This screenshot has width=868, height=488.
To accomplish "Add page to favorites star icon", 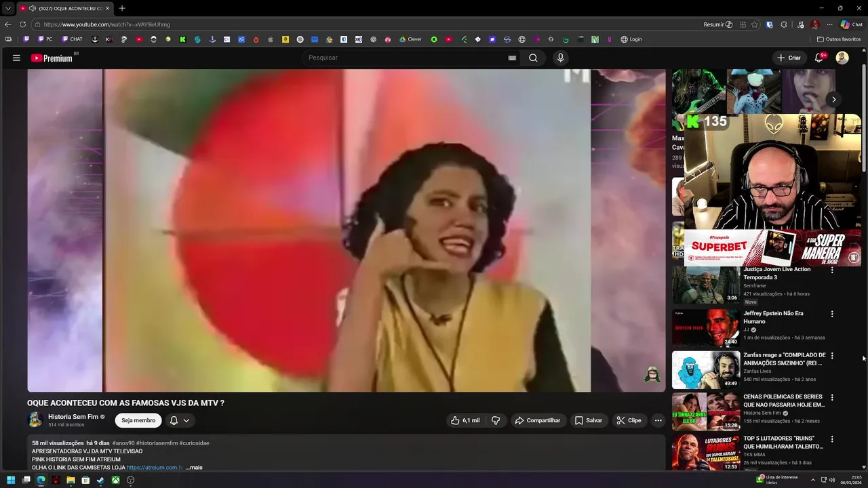I will point(755,24).
